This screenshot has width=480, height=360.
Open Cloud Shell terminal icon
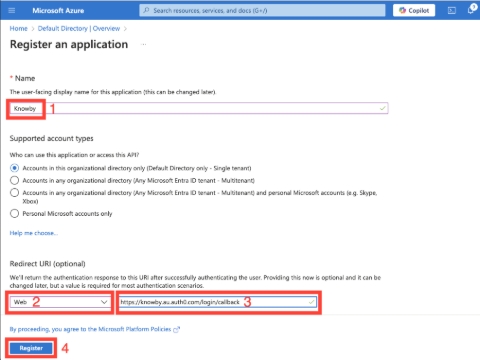(x=452, y=11)
